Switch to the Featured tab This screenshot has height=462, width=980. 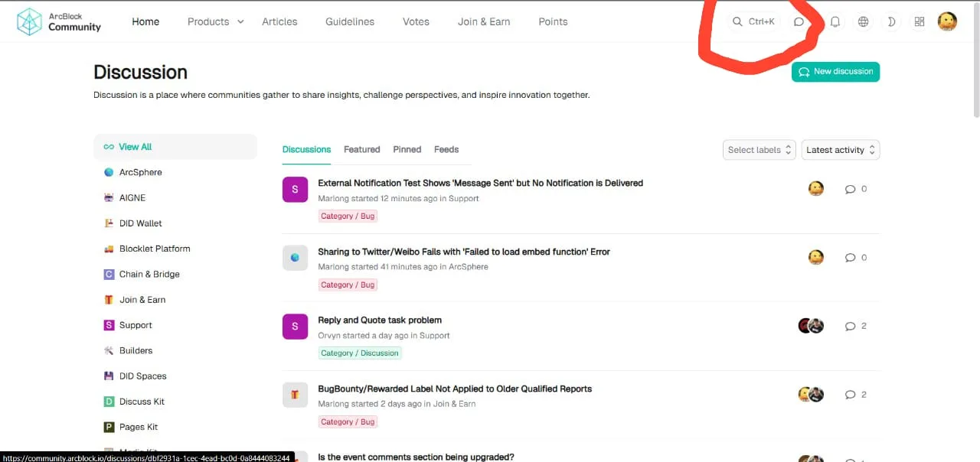361,150
